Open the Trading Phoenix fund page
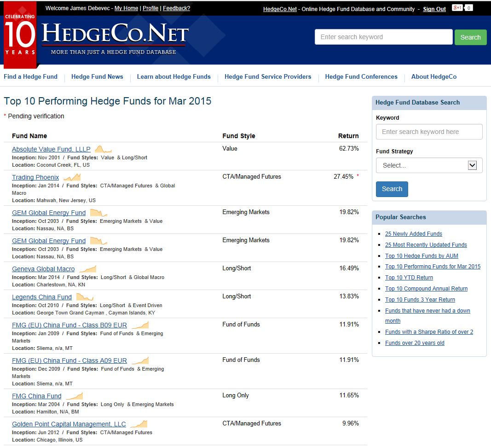The height and width of the screenshot is (448, 491). pyautogui.click(x=35, y=177)
